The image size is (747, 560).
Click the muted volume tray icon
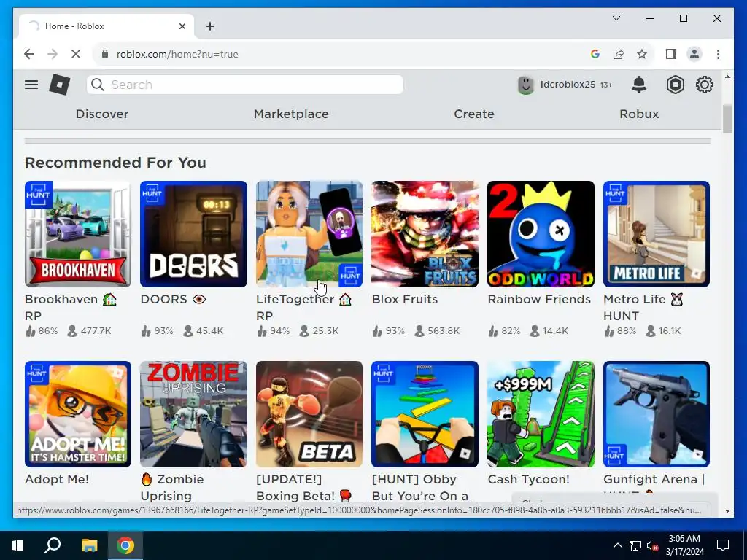click(x=652, y=545)
